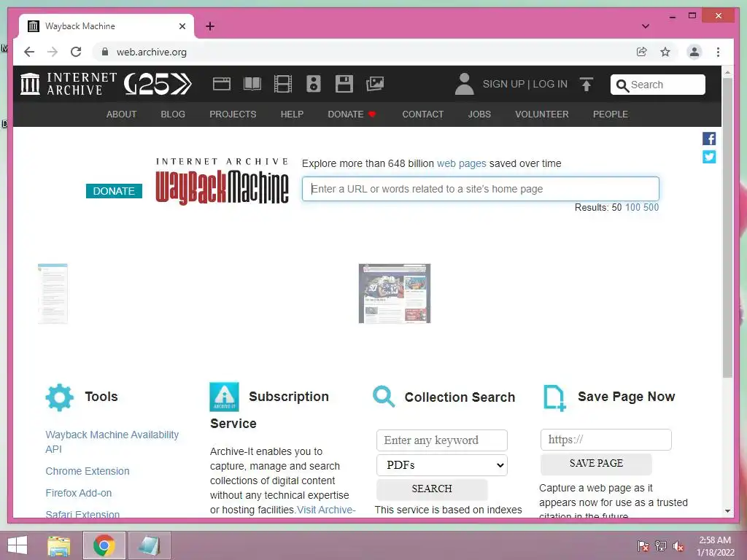Open the ABOUT menu item

pos(122,114)
